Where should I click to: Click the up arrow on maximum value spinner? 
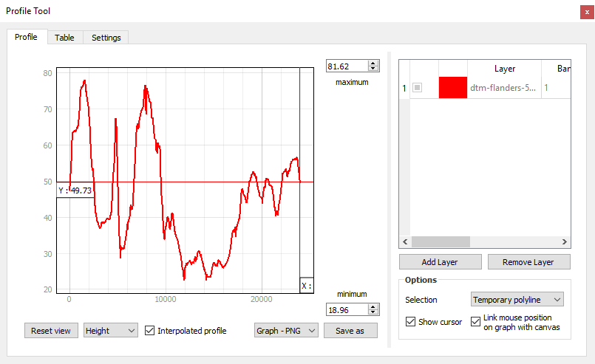coord(373,63)
